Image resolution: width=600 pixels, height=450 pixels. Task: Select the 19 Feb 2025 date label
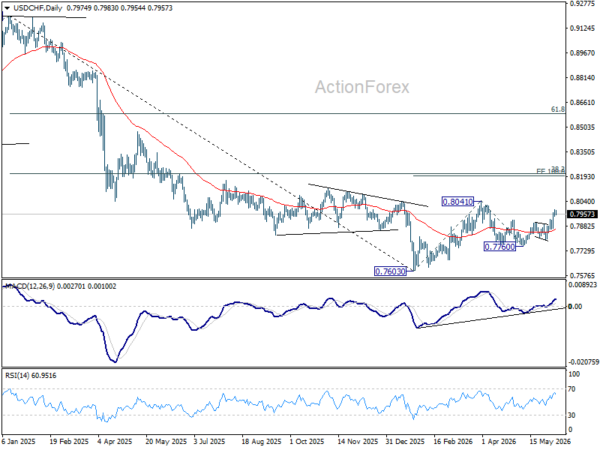69,442
